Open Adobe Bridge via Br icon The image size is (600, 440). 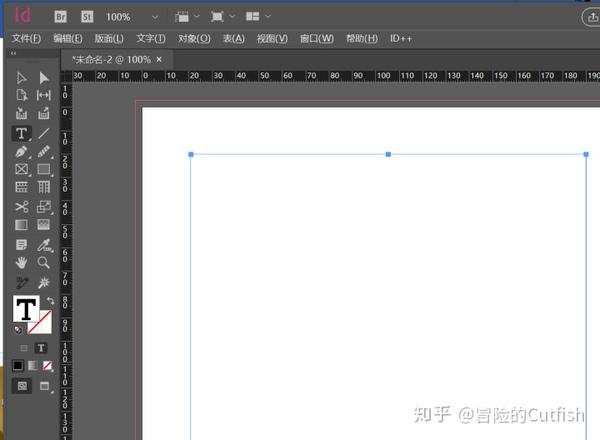[x=60, y=17]
